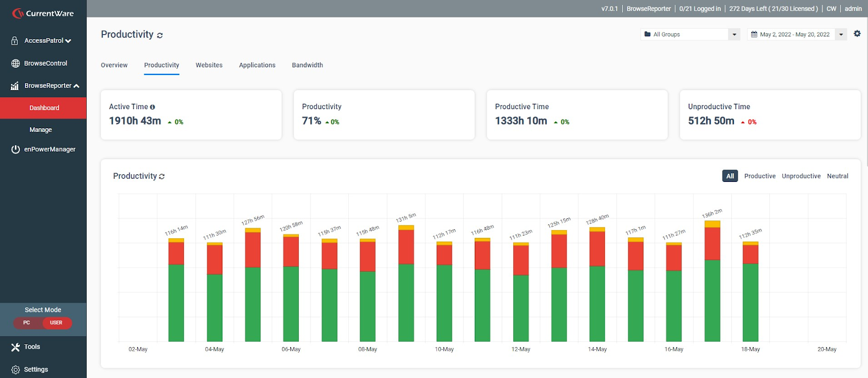Click the BrowseControl globe icon
The image size is (868, 378).
(16, 64)
